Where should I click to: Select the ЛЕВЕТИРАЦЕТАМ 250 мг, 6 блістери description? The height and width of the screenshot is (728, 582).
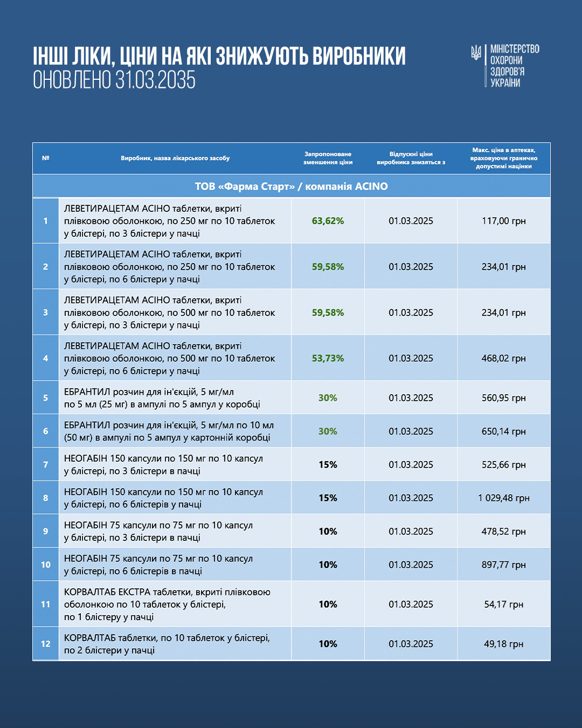coord(170,266)
